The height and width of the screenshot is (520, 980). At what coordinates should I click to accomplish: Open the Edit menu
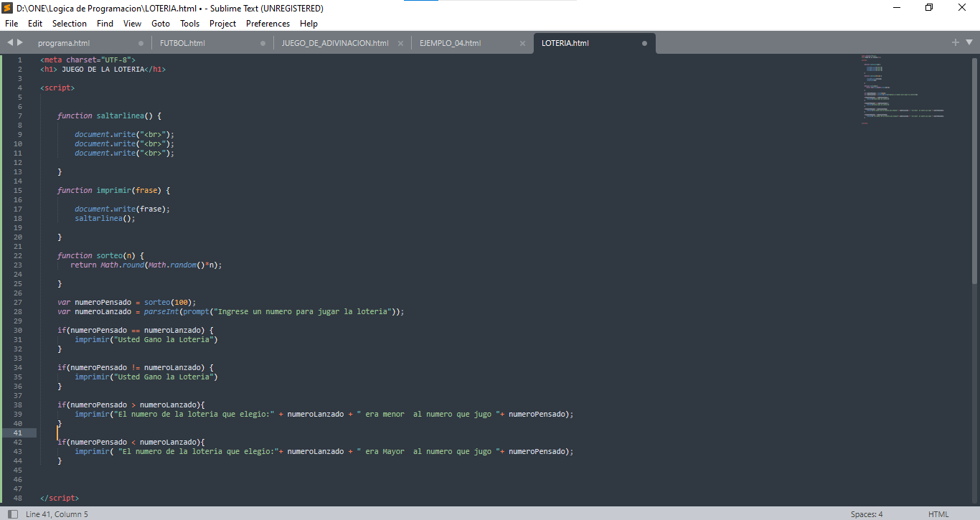pos(35,24)
